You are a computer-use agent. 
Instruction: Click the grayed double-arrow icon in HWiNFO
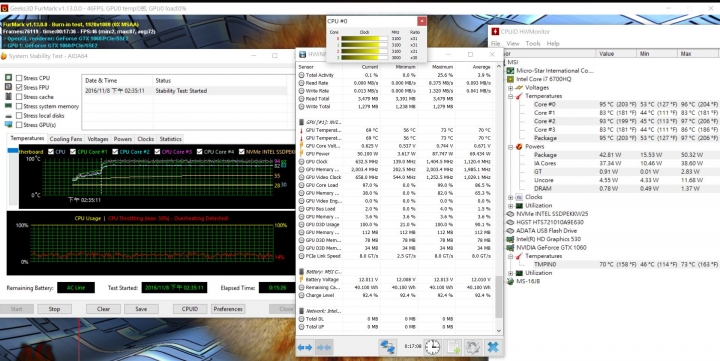tap(324, 347)
